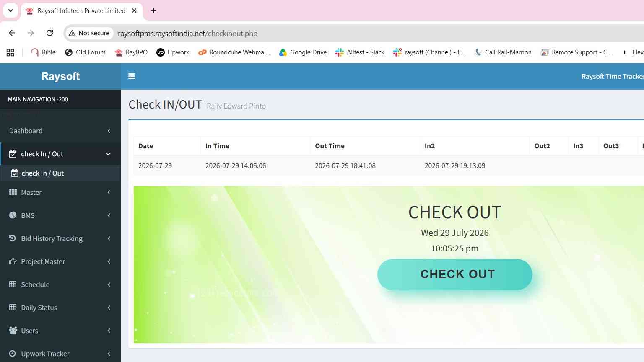Toggle the sidebar hamburger menu icon
The width and height of the screenshot is (644, 362).
[x=132, y=76]
